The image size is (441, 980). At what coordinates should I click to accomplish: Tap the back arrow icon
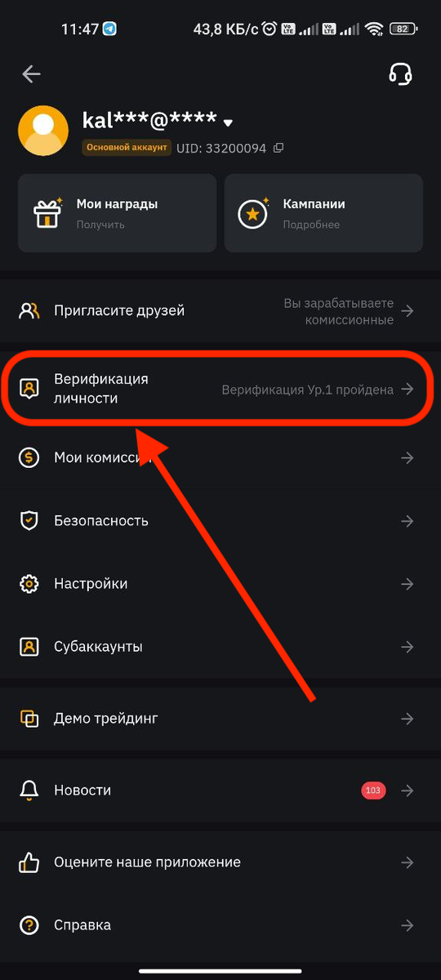31,74
